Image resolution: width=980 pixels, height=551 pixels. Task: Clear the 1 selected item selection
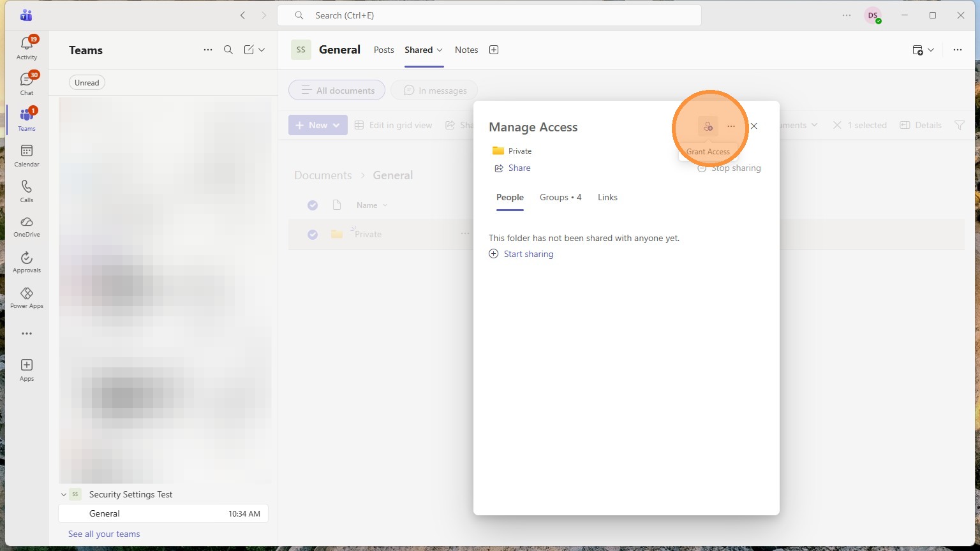860,125
